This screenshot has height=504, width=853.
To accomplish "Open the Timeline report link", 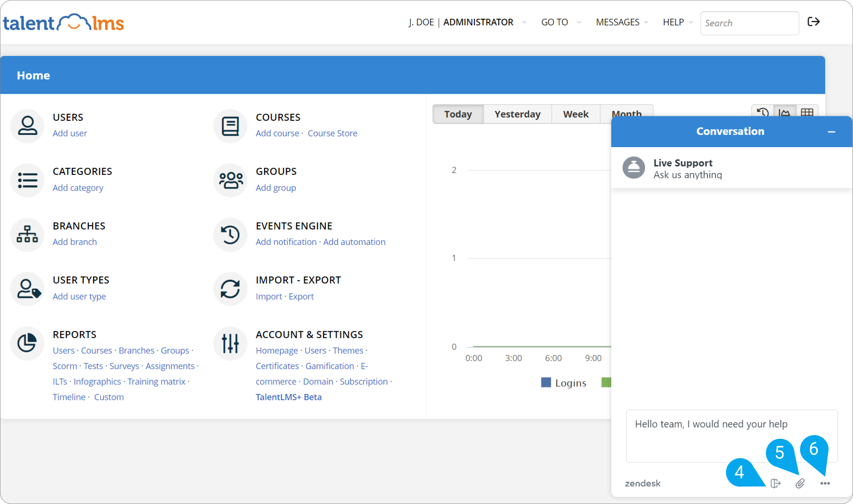I will tap(69, 397).
